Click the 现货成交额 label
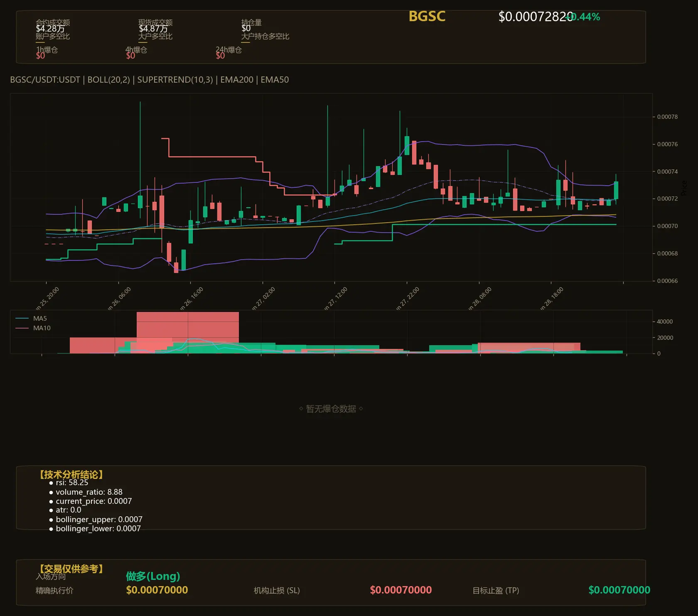This screenshot has width=698, height=616. 155,22
